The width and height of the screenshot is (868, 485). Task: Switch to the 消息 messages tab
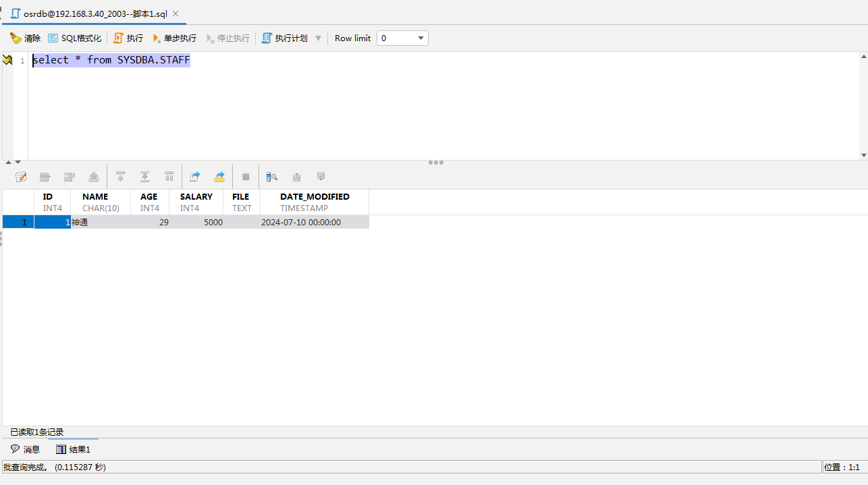pos(26,449)
